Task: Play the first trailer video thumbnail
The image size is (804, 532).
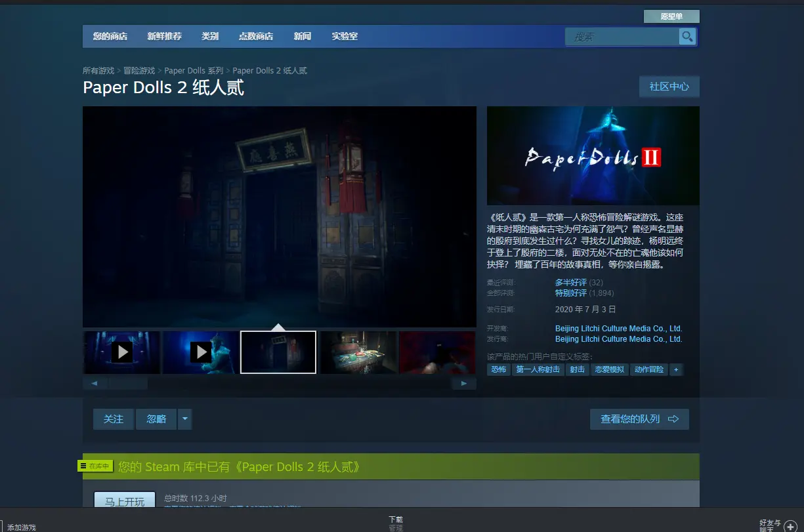Action: coord(121,352)
